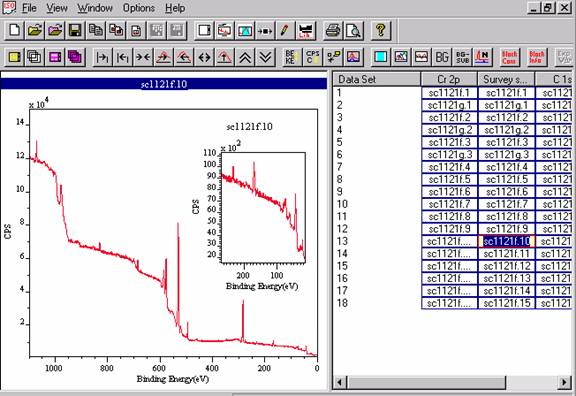Image resolution: width=576 pixels, height=396 pixels.
Task: Open the View menu
Action: 57,8
